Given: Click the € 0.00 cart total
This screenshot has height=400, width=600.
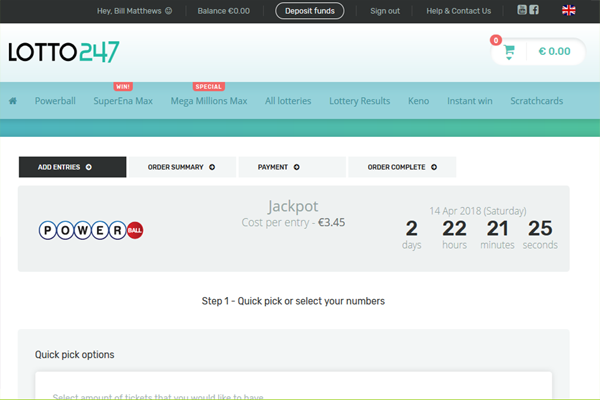Looking at the screenshot, I should click(554, 51).
